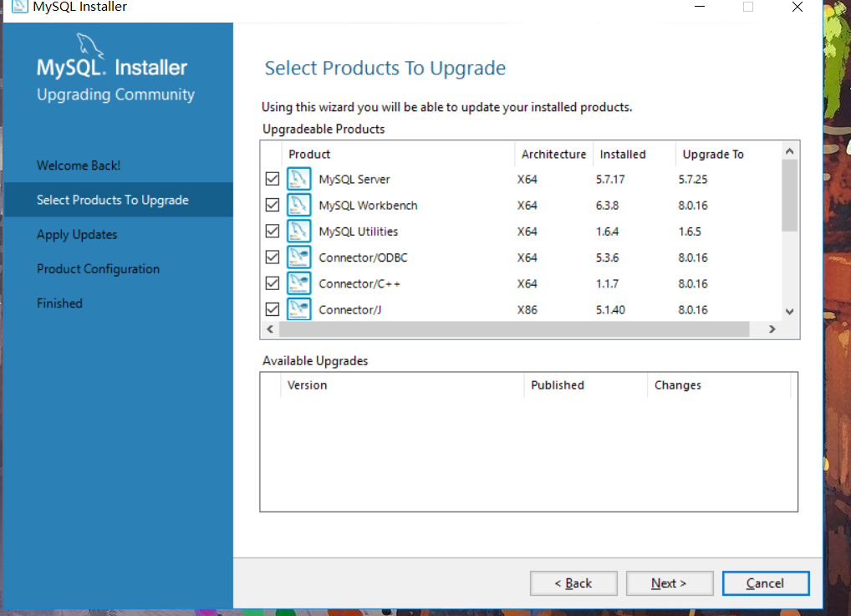Viewport: 851px width, 616px height.
Task: Click the 1.1.7 installed version cell
Action: tap(607, 283)
